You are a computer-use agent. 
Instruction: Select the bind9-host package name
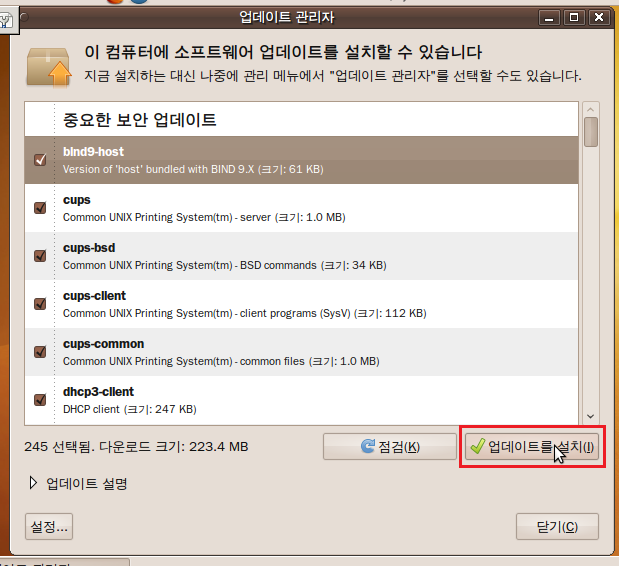click(x=93, y=152)
